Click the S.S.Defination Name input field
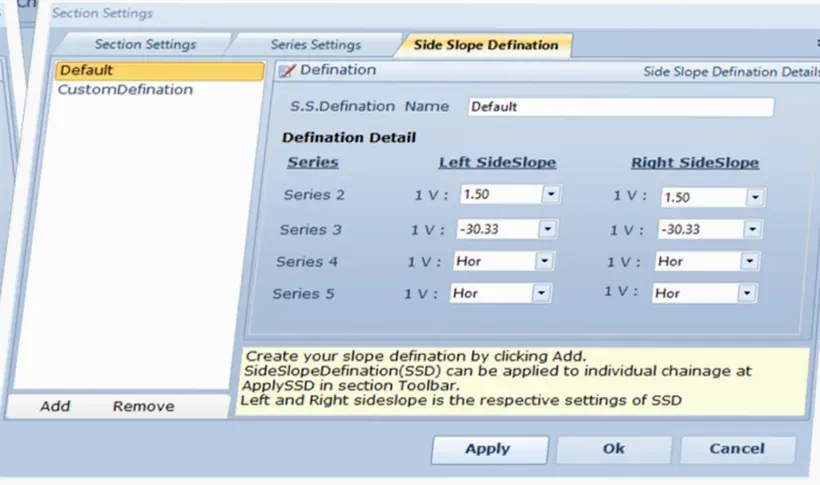This screenshot has width=820, height=485. (x=620, y=107)
